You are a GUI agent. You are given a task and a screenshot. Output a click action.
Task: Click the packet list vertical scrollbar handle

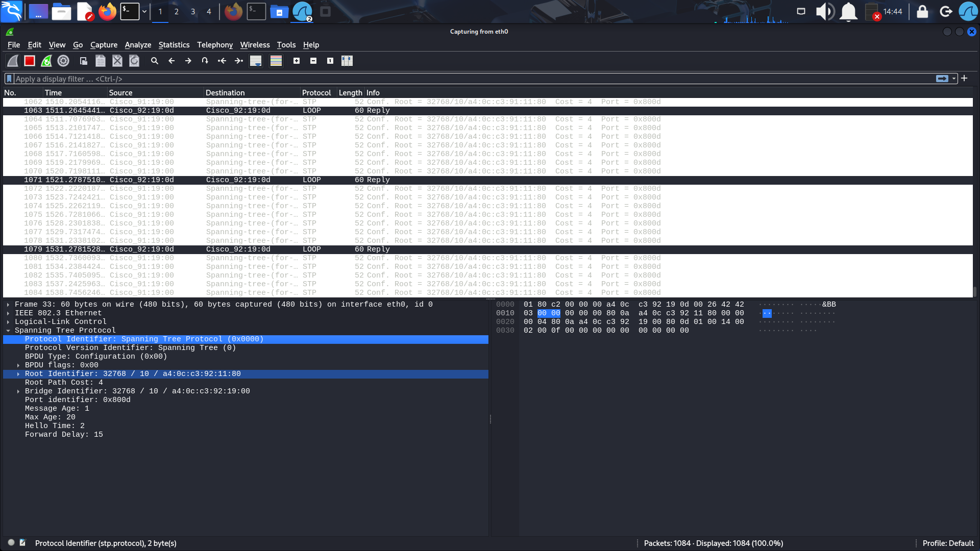(x=975, y=292)
